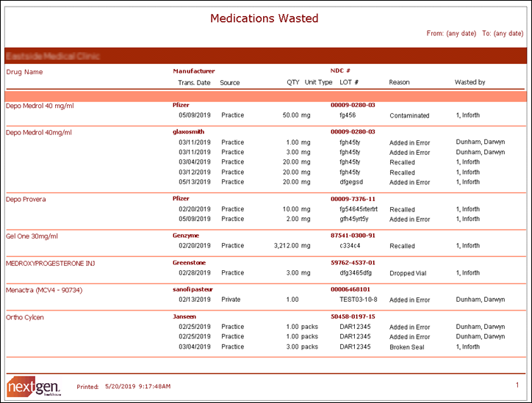The height and width of the screenshot is (403, 532).
Task: Click lot number c334c4
Action: (x=350, y=246)
